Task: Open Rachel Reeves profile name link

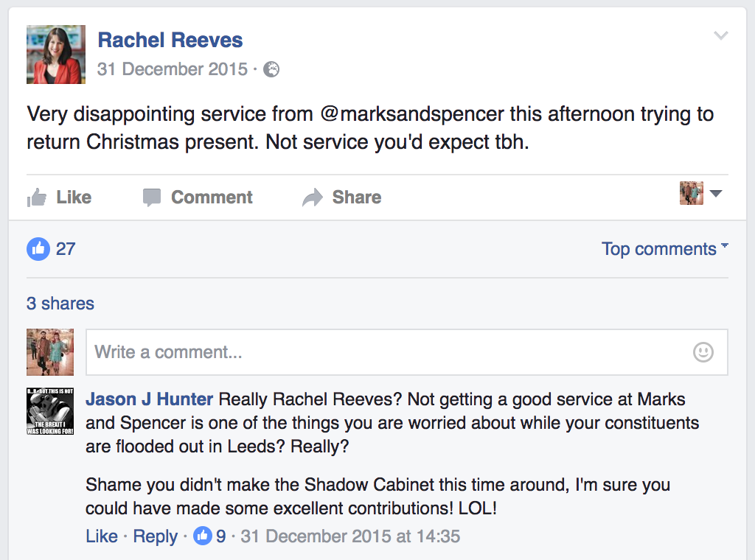Action: pyautogui.click(x=170, y=40)
